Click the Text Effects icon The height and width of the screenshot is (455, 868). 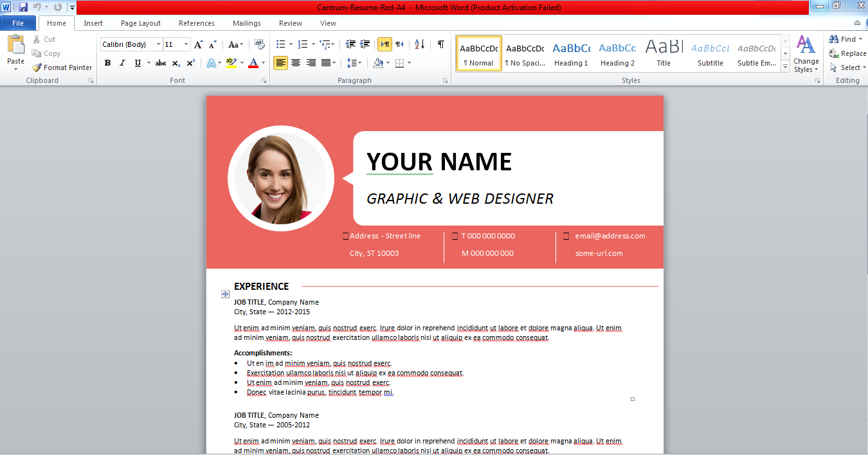210,63
